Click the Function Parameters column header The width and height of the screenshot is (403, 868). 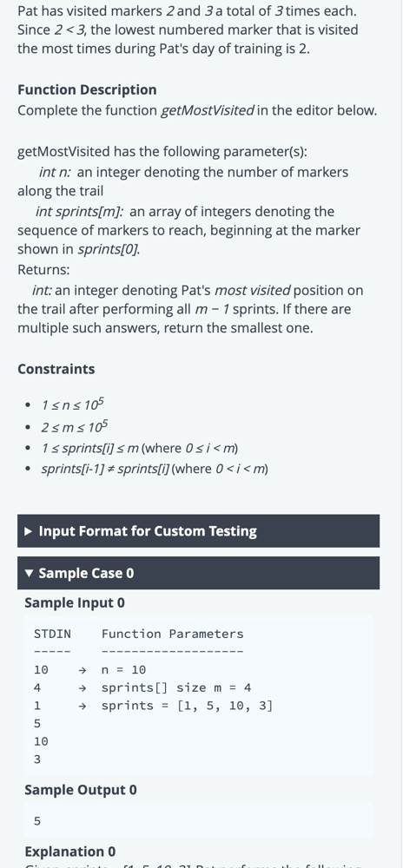click(x=172, y=634)
